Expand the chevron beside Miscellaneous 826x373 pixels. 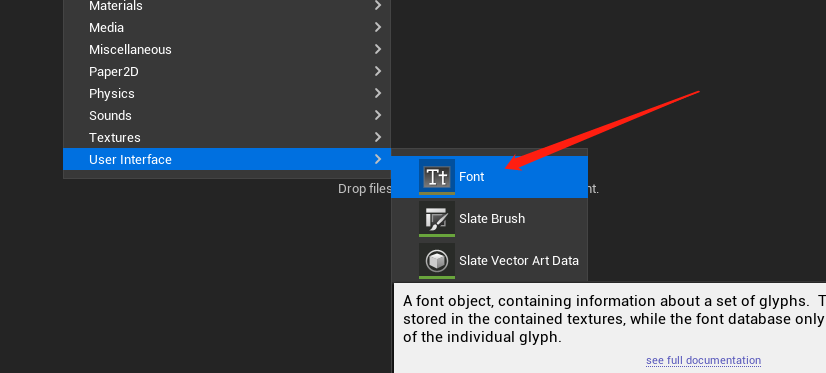click(378, 49)
